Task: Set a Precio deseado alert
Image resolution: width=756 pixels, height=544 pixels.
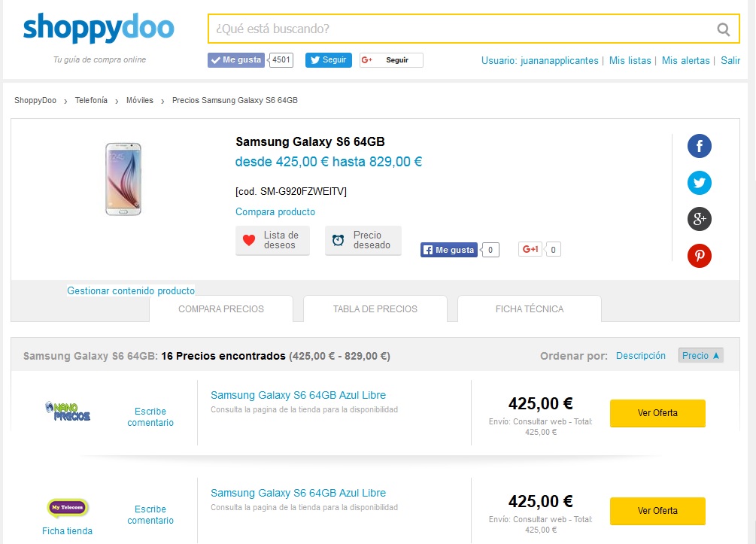Action: point(363,241)
